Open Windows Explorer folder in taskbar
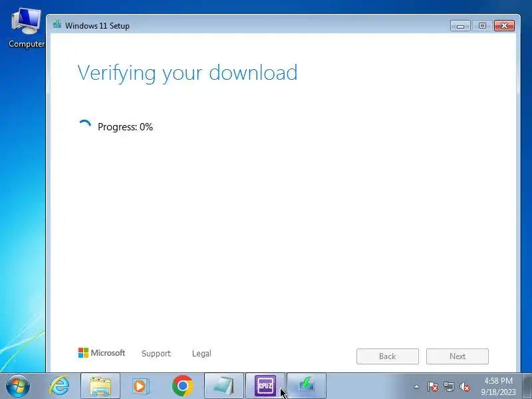The height and width of the screenshot is (399, 532). (x=100, y=386)
